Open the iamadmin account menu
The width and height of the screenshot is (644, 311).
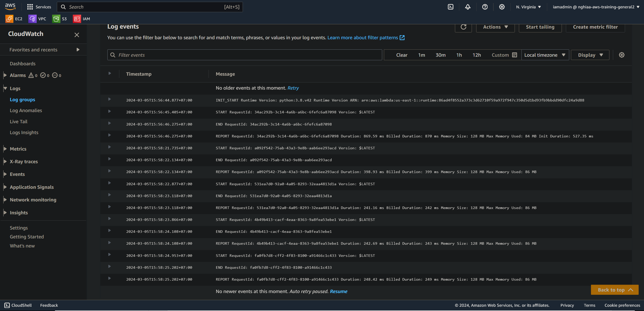(596, 7)
